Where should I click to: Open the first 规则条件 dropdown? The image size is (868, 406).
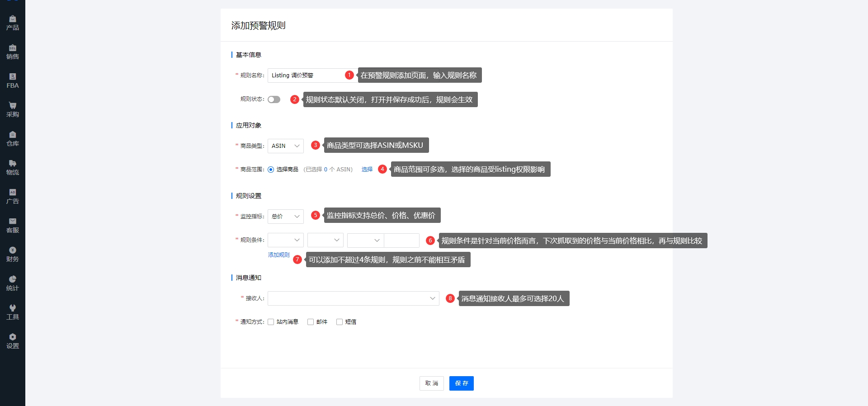click(286, 240)
